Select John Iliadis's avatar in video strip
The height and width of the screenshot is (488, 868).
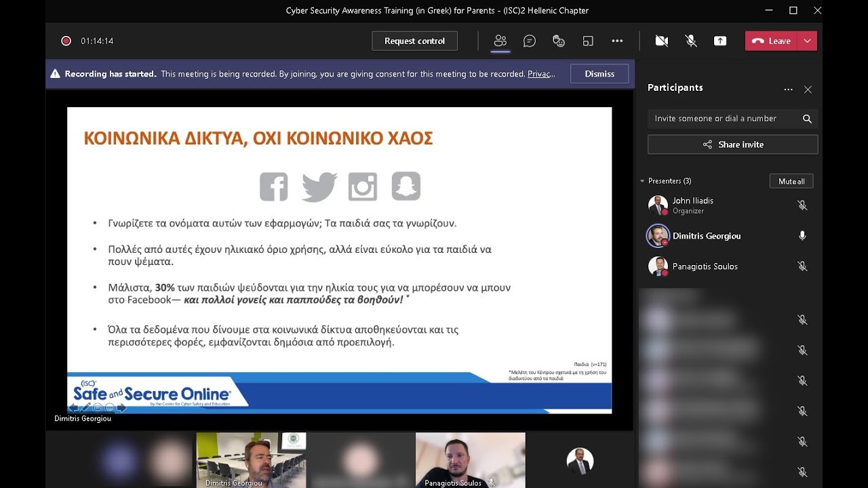pyautogui.click(x=580, y=461)
